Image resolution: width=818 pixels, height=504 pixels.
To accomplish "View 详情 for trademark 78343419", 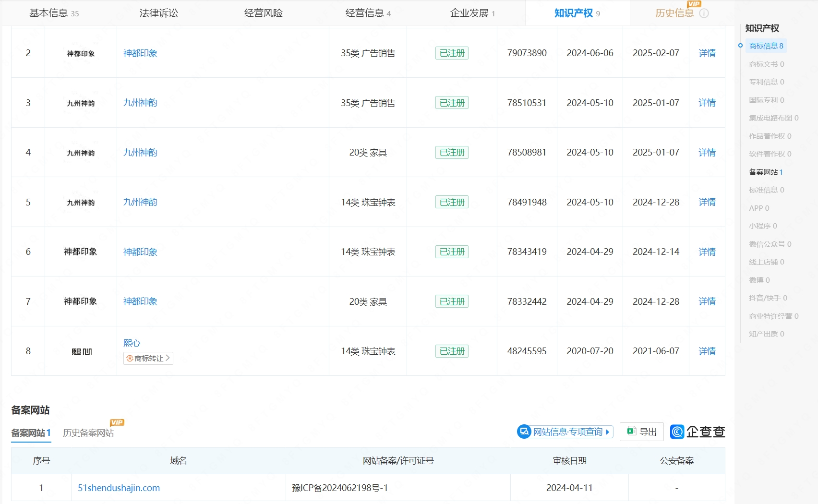I will point(707,252).
